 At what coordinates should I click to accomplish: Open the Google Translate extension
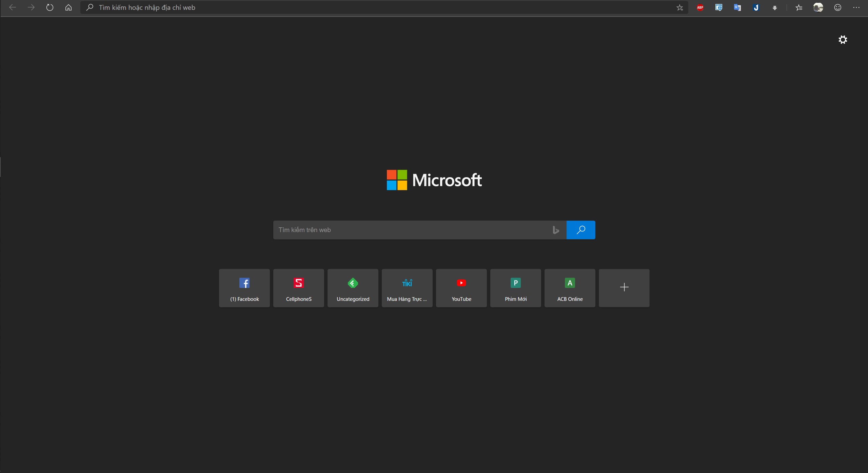coord(737,7)
